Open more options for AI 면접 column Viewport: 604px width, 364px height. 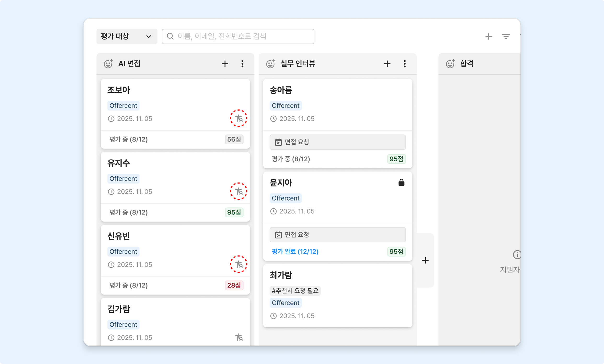coord(242,64)
